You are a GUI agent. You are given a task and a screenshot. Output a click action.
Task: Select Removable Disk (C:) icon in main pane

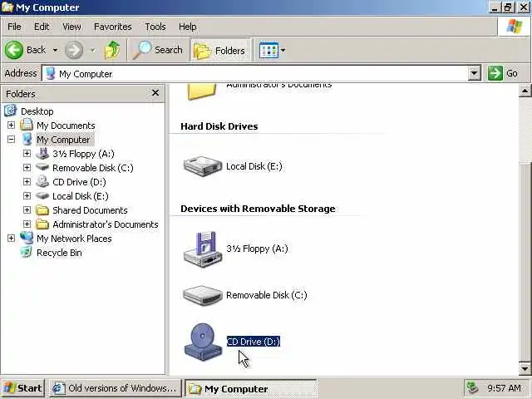coord(203,295)
